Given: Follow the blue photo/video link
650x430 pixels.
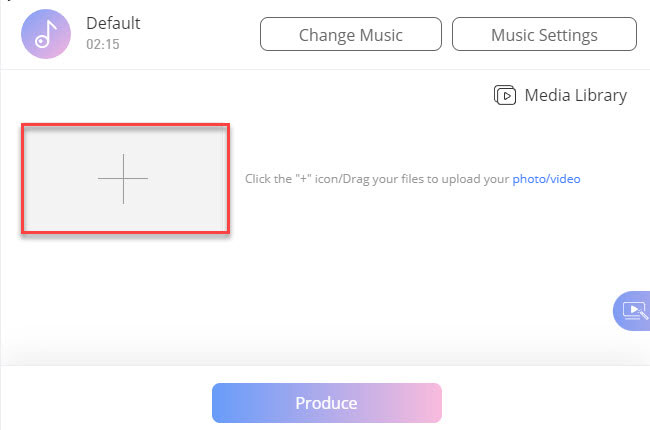Looking at the screenshot, I should pos(546,180).
